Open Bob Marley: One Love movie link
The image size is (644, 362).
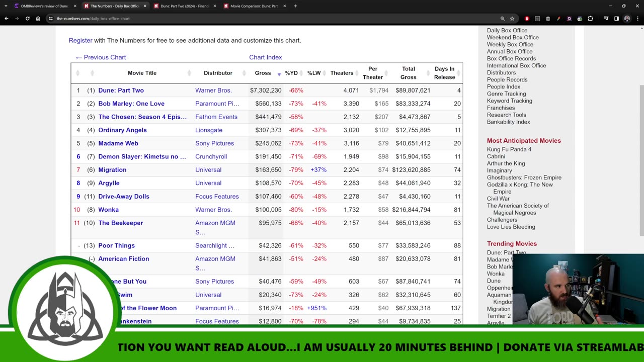[x=131, y=104]
